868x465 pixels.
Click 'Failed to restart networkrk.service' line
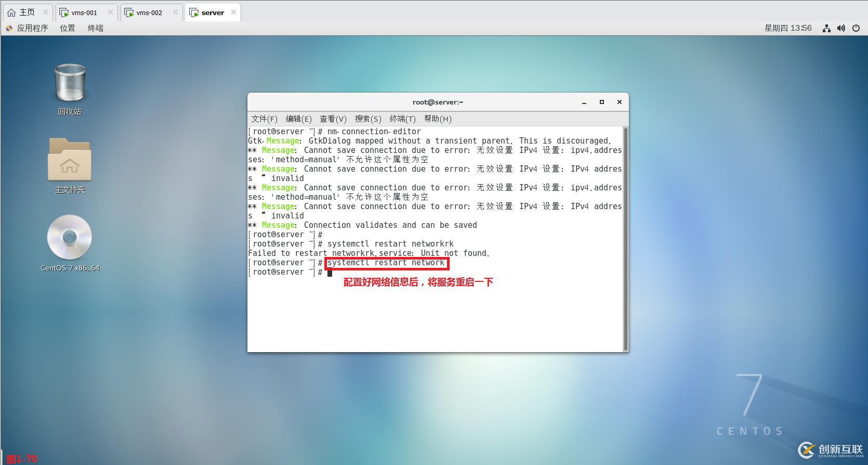pyautogui.click(x=369, y=253)
